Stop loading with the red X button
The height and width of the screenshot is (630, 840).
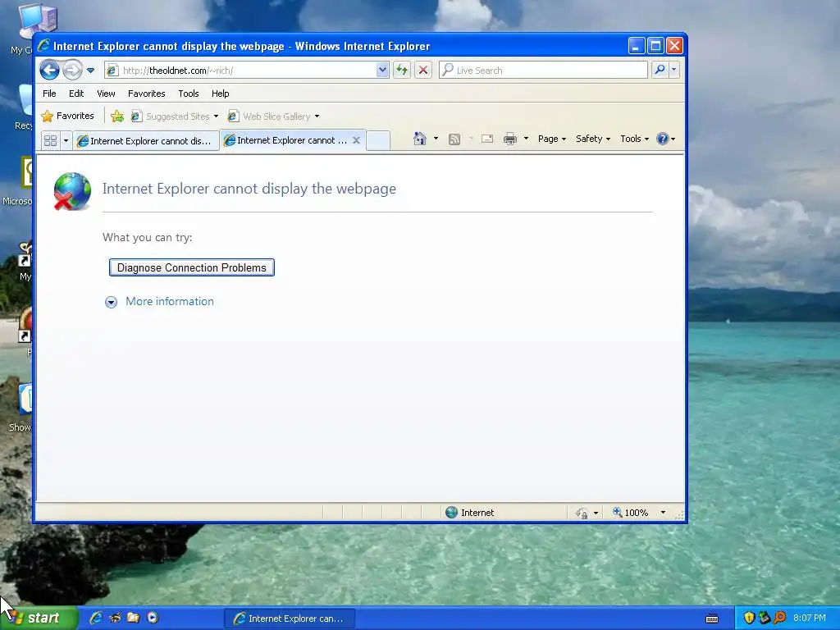tap(423, 70)
